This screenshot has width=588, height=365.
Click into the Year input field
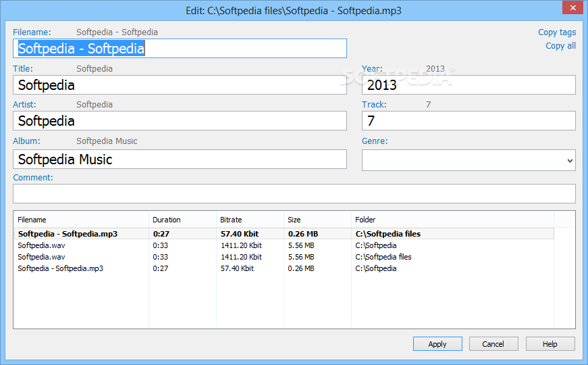coord(469,85)
